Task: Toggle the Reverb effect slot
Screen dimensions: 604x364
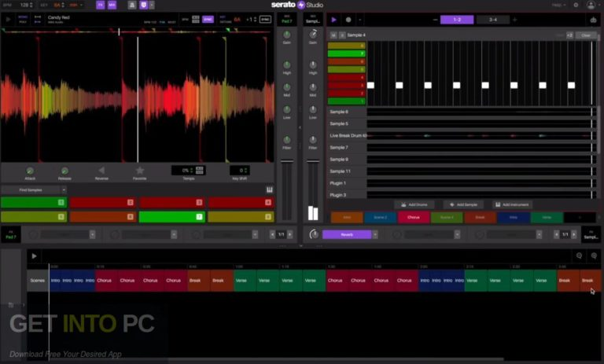Action: click(x=347, y=234)
